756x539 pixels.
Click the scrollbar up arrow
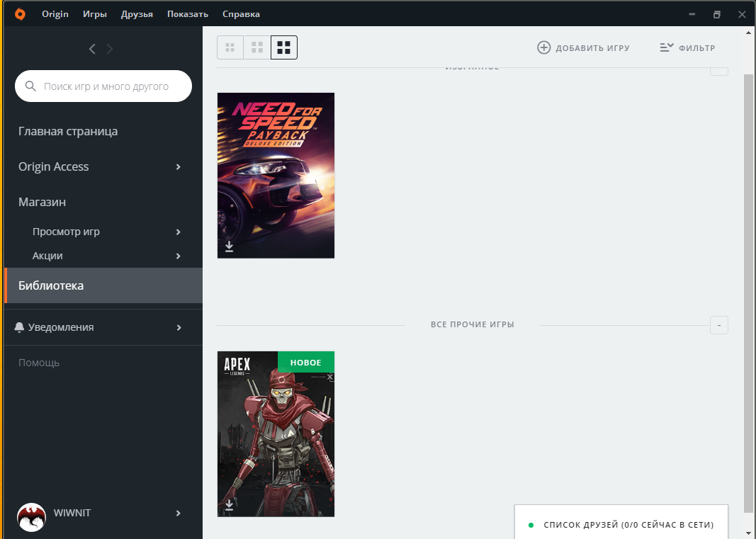click(x=748, y=33)
